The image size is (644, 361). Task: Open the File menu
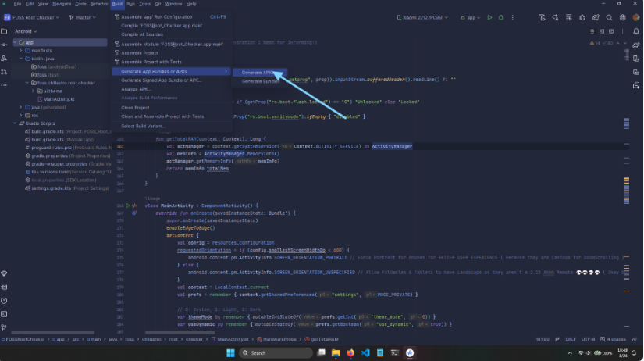click(x=17, y=4)
